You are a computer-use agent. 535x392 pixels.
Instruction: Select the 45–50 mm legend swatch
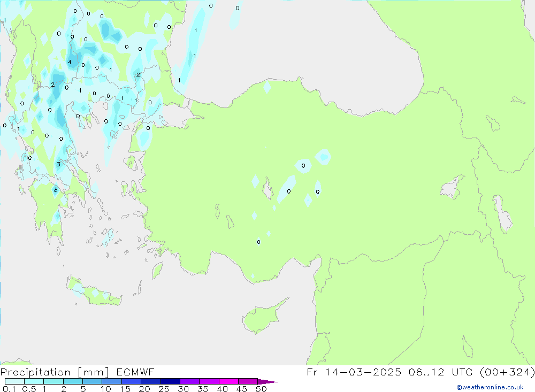pyautogui.click(x=248, y=381)
